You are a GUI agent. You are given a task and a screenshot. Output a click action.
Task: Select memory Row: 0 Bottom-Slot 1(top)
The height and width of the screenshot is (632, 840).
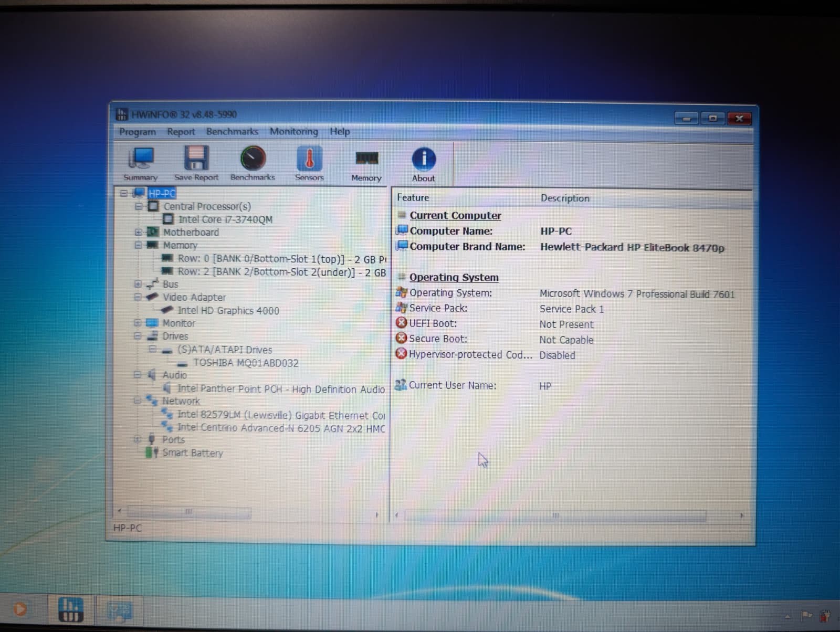click(282, 259)
